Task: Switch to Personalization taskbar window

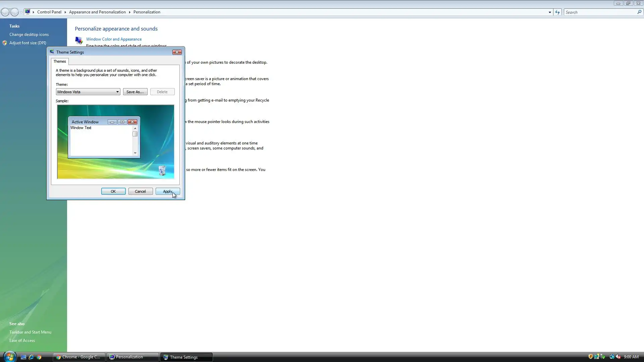Action: pyautogui.click(x=132, y=357)
